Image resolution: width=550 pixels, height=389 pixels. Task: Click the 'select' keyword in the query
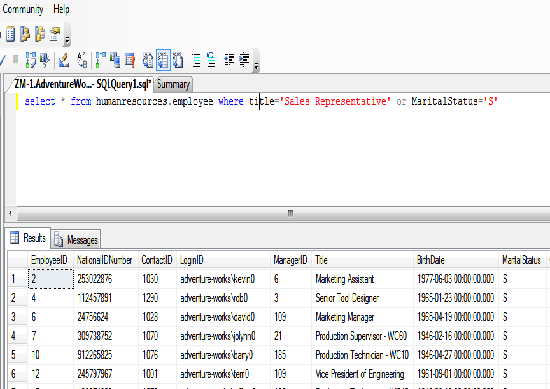tap(40, 101)
